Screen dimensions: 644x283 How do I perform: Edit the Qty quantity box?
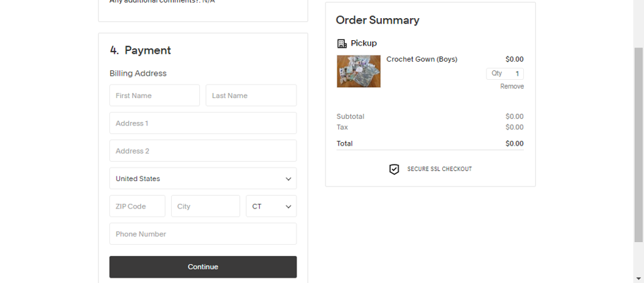point(504,74)
